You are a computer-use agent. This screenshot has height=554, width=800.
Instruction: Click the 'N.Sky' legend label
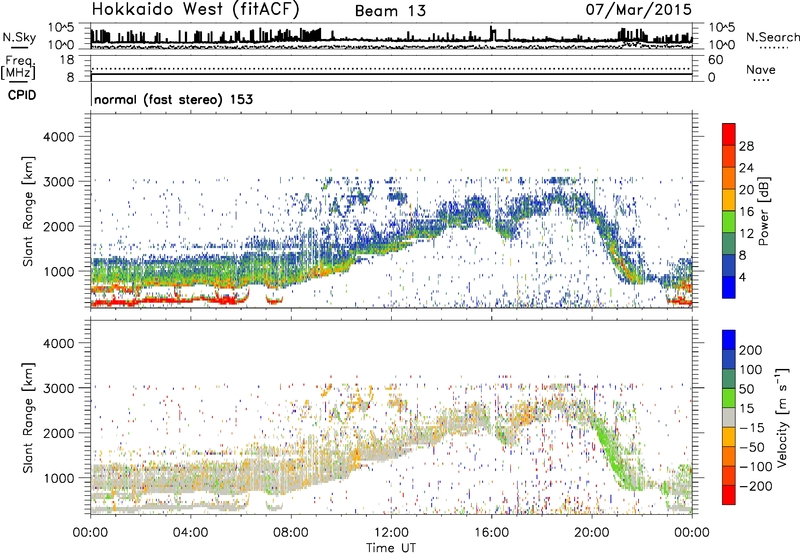[x=19, y=37]
